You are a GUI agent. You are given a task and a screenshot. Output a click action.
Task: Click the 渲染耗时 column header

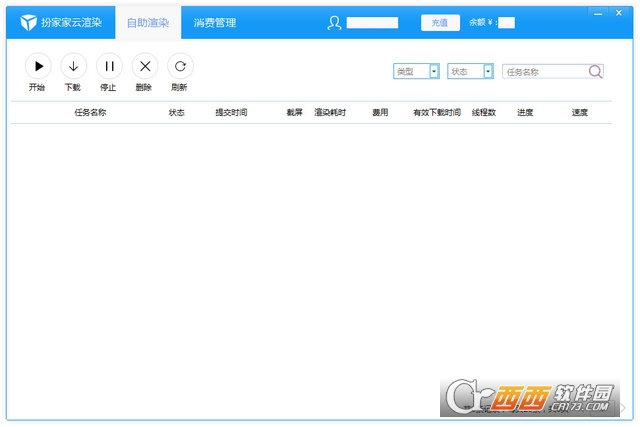click(330, 112)
